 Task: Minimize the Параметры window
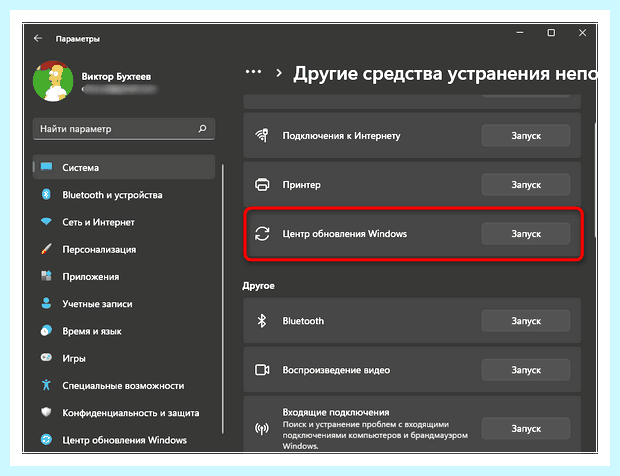point(520,33)
